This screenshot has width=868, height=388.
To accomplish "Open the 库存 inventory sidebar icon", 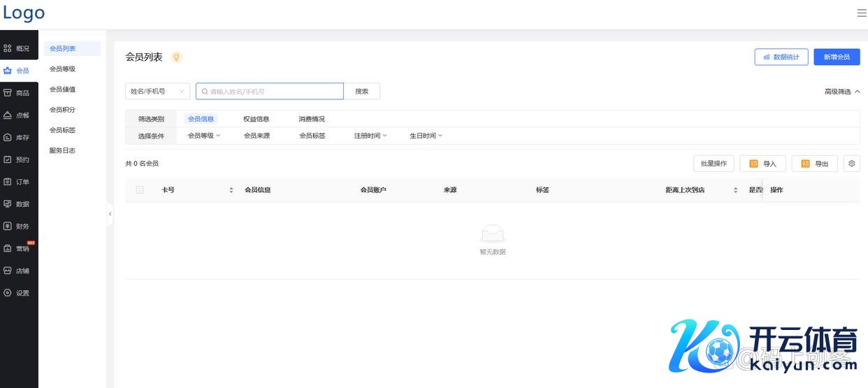I will pyautogui.click(x=8, y=137).
